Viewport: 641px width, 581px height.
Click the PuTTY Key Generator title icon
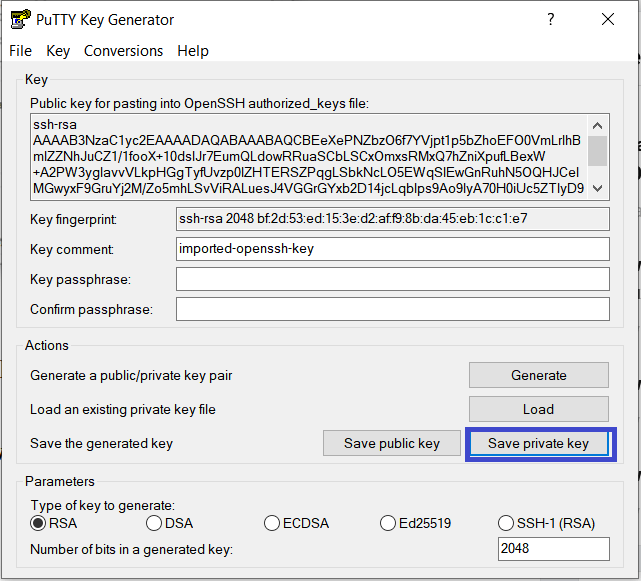20,19
